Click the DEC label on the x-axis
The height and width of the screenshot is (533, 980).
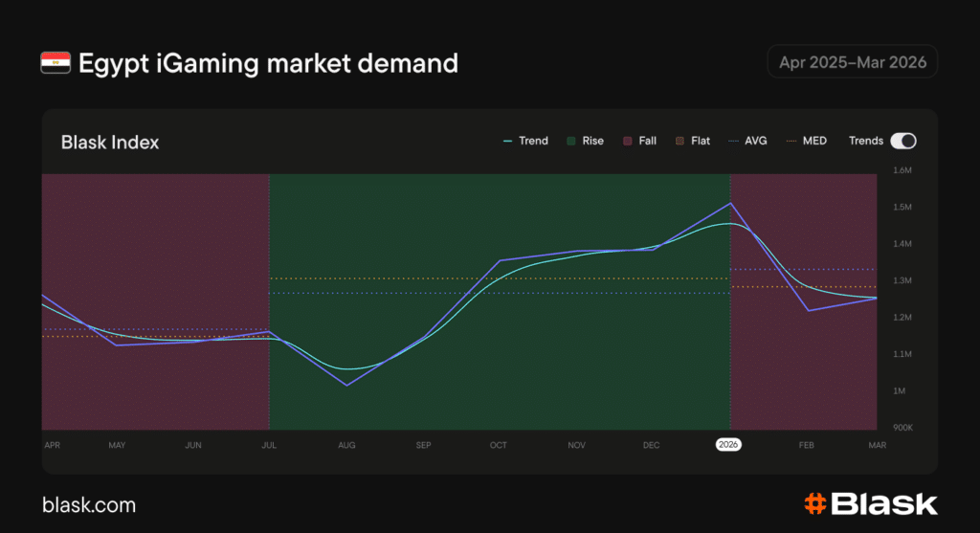tap(651, 445)
